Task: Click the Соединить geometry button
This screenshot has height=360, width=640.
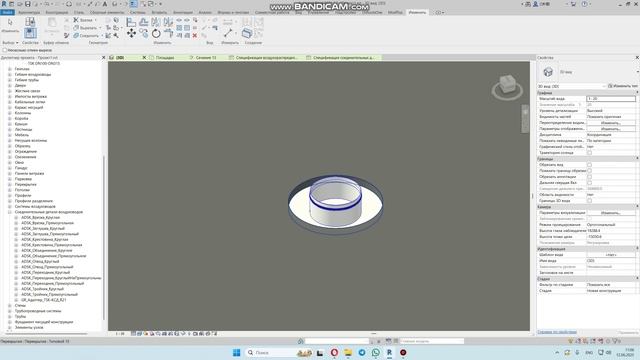Action: click(87, 36)
